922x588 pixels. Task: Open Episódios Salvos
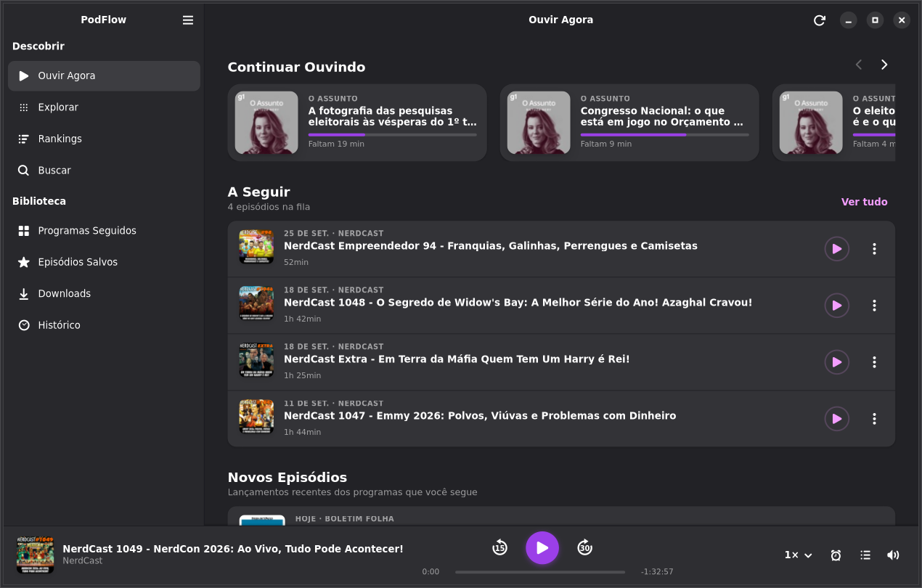pyautogui.click(x=104, y=263)
